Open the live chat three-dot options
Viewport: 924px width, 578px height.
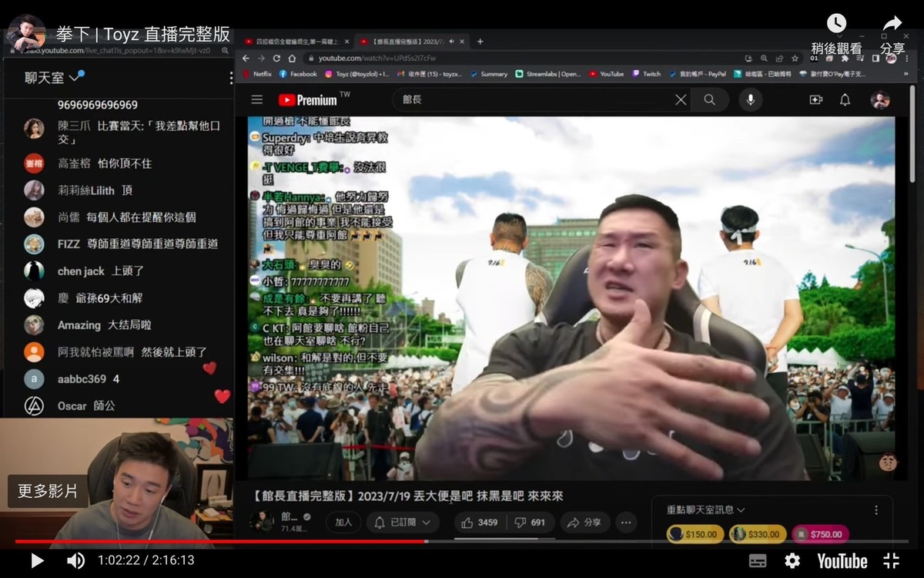click(875, 509)
